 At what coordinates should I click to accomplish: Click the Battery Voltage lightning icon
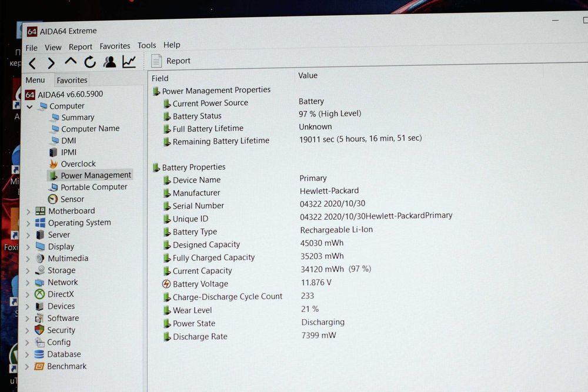click(166, 284)
